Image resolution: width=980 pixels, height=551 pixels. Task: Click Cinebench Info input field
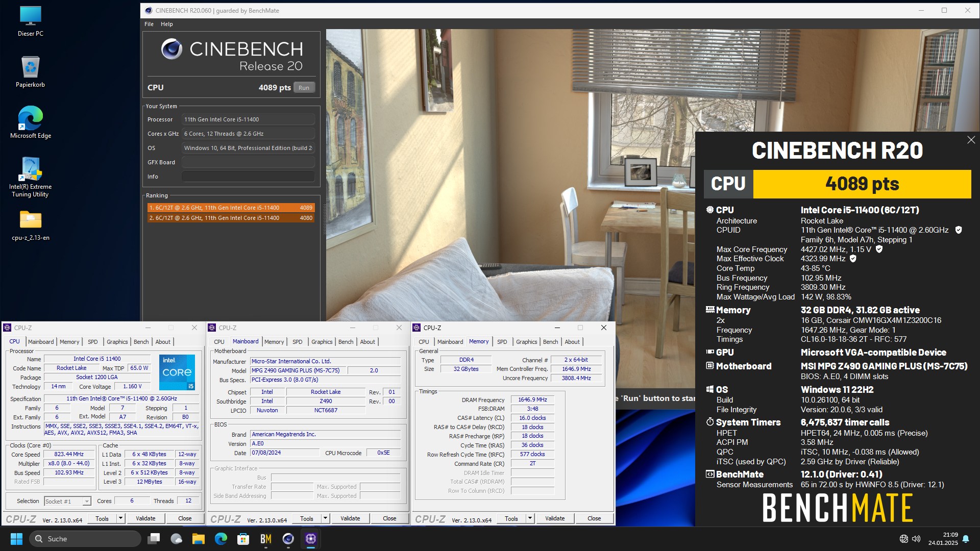[x=248, y=177]
